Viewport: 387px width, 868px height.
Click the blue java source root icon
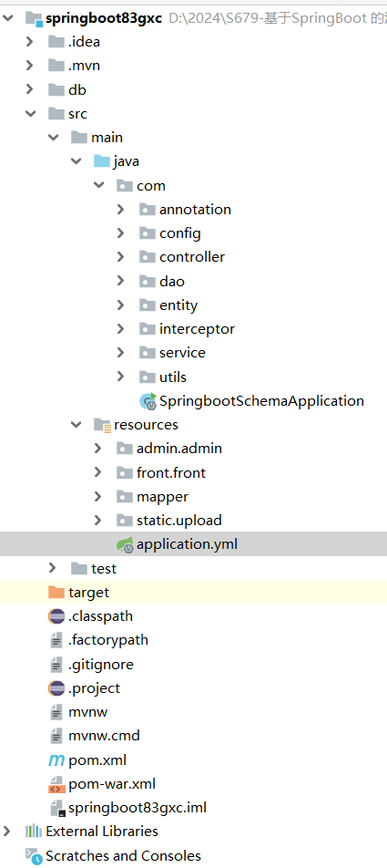point(102,161)
